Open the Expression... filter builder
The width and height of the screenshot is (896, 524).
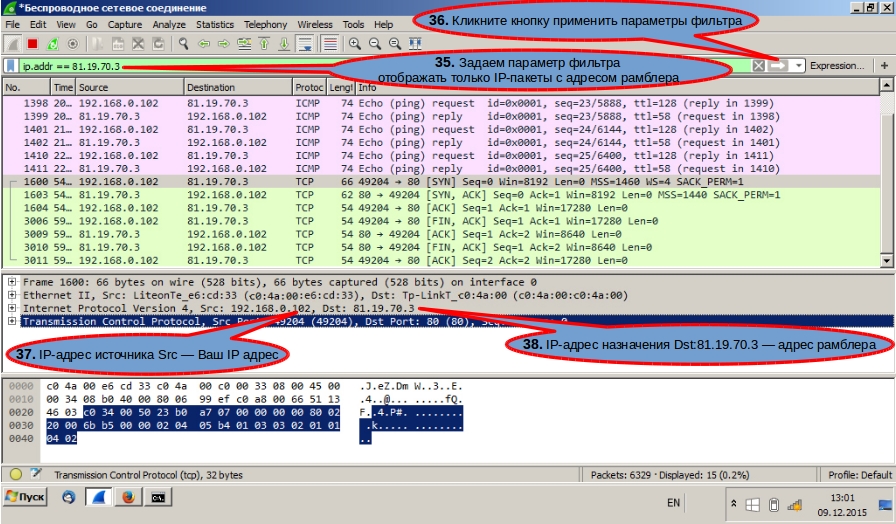tap(837, 66)
